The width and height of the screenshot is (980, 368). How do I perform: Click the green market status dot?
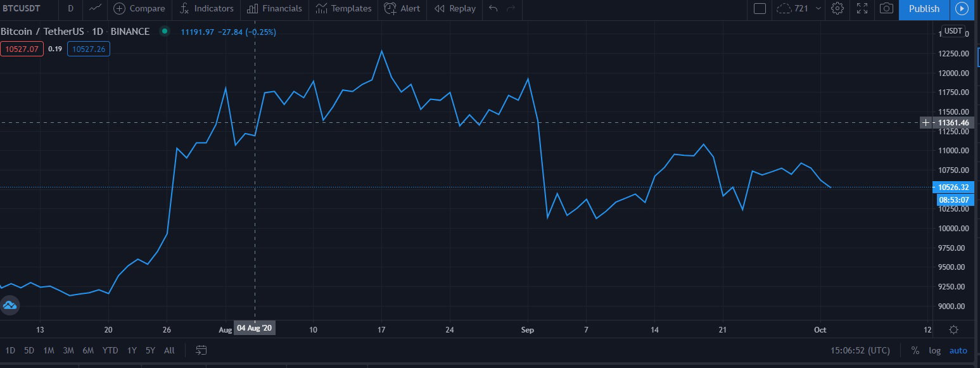point(165,31)
